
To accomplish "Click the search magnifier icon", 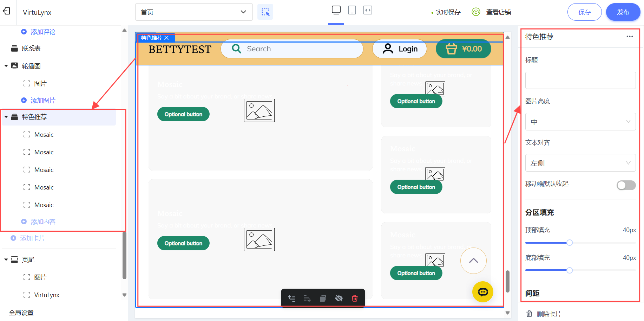I will [237, 49].
